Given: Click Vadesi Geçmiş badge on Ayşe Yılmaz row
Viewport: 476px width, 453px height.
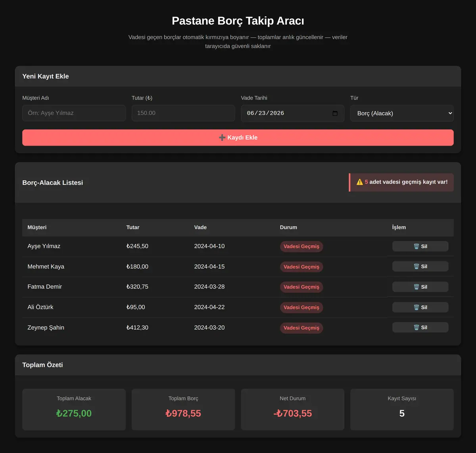Looking at the screenshot, I should coord(301,247).
